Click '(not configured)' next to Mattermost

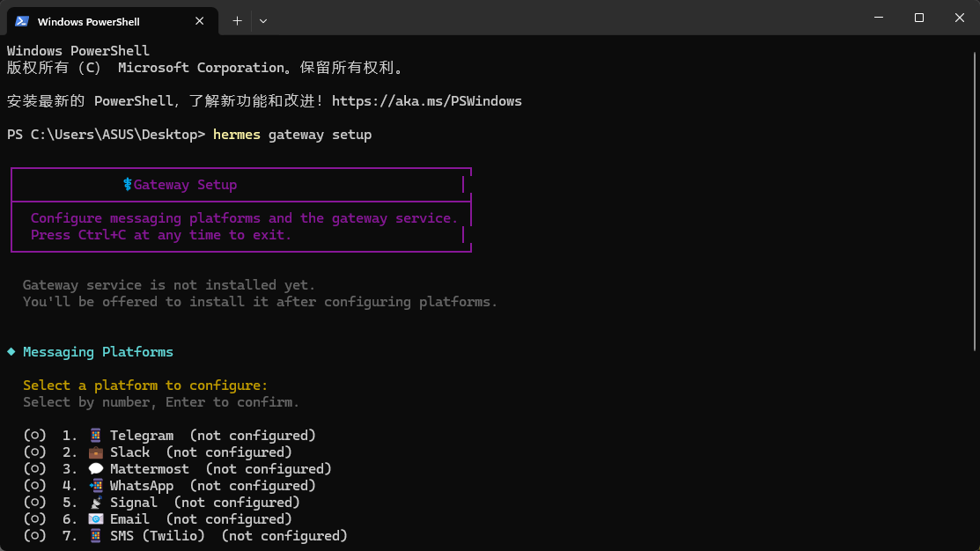point(269,469)
